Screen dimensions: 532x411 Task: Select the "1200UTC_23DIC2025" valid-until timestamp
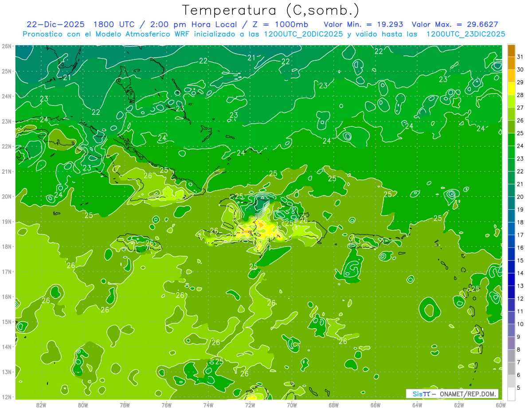point(465,34)
